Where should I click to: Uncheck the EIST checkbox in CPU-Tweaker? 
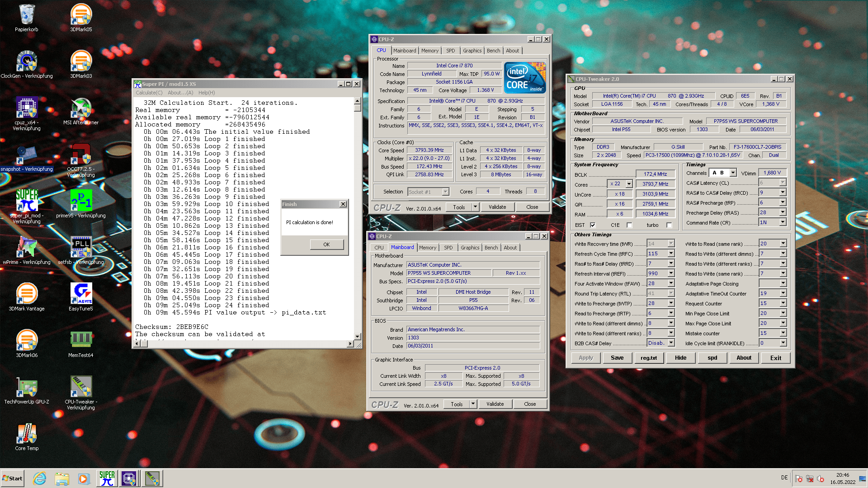pyautogui.click(x=593, y=225)
